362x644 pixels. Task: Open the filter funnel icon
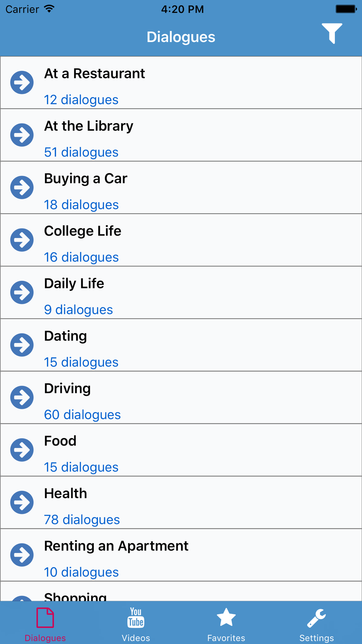[332, 33]
